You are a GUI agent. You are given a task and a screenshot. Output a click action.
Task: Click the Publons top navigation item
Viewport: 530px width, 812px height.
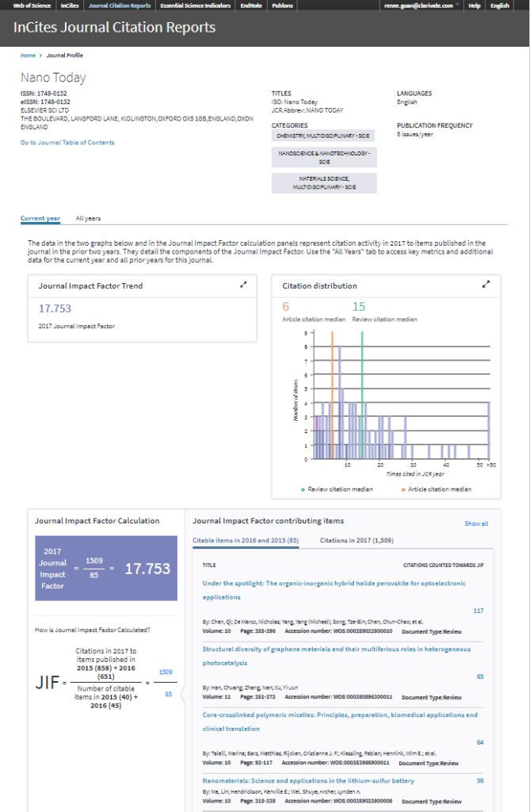click(282, 6)
